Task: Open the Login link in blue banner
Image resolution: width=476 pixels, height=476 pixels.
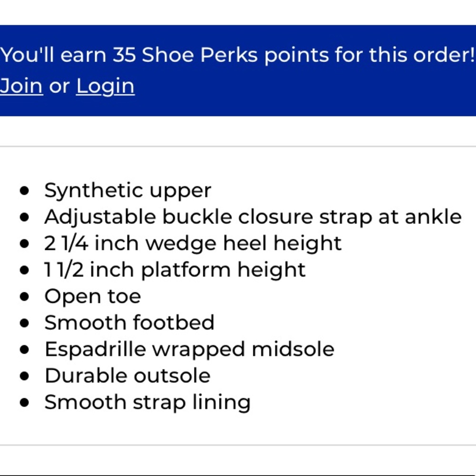Action: tap(105, 87)
